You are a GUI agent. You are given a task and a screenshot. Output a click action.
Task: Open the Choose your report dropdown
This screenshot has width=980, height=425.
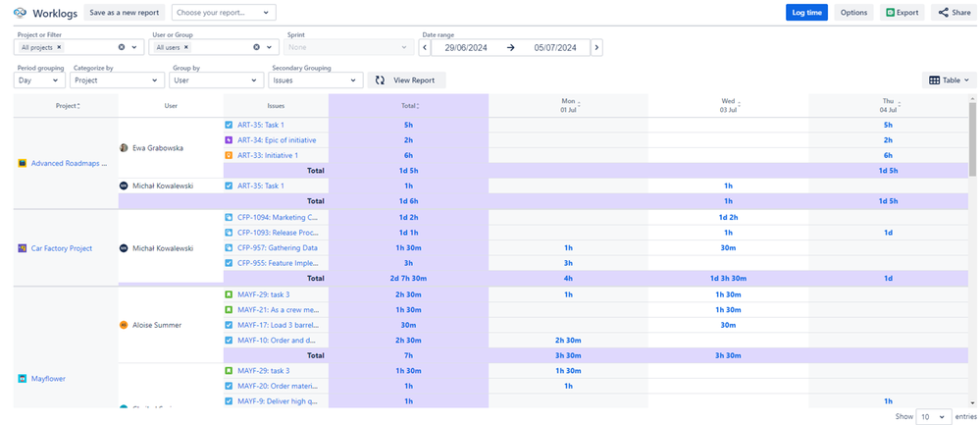224,13
